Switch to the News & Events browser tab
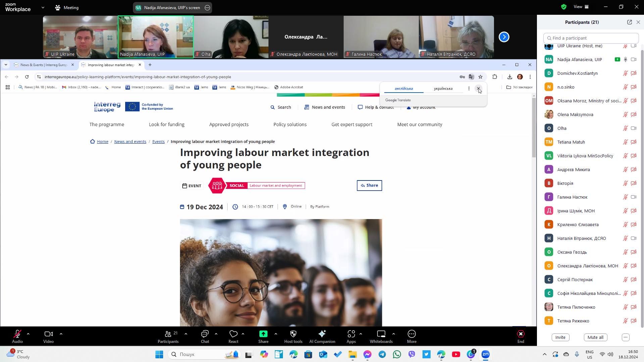The height and width of the screenshot is (362, 644). point(44,65)
